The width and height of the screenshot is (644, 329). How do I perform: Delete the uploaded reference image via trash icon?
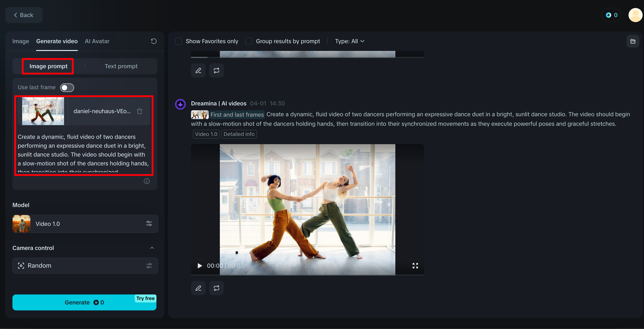tap(139, 111)
